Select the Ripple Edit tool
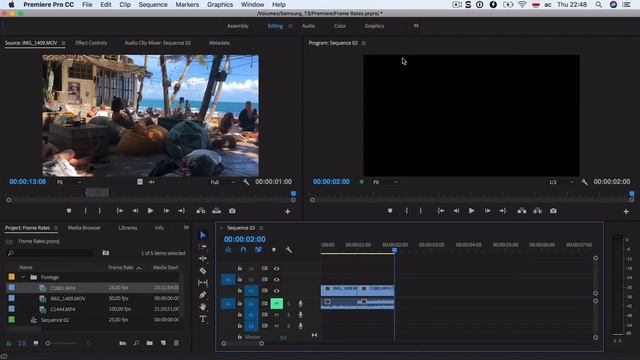 tap(202, 258)
